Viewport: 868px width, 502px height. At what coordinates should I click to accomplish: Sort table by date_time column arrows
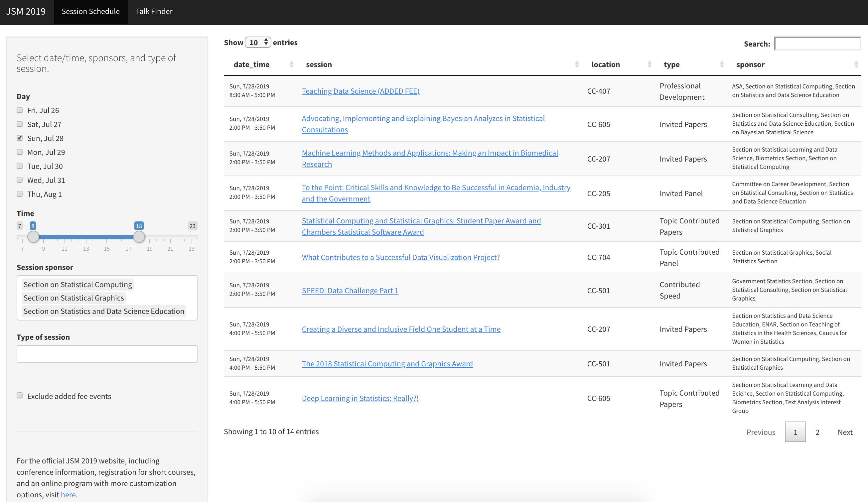tap(291, 64)
